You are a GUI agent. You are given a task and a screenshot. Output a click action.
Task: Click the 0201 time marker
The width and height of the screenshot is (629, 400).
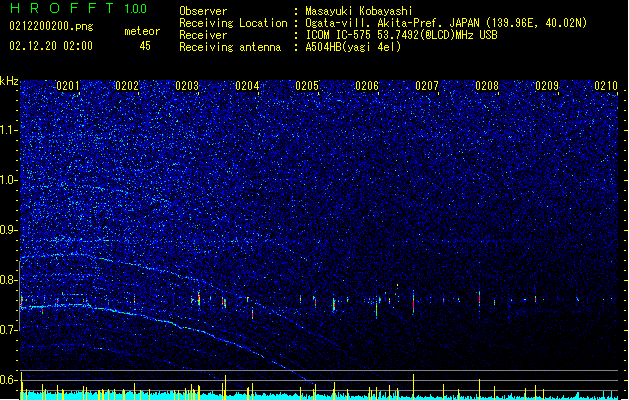(x=68, y=86)
